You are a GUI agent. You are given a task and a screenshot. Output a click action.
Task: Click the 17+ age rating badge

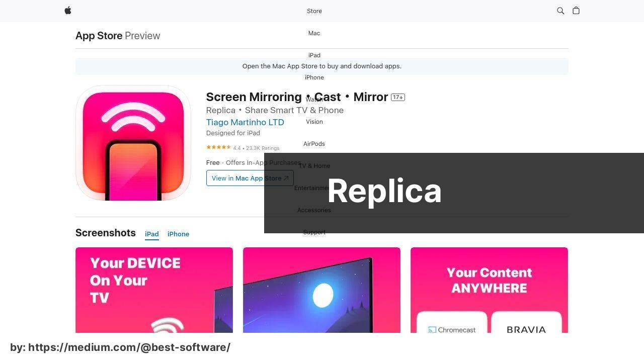click(x=398, y=97)
